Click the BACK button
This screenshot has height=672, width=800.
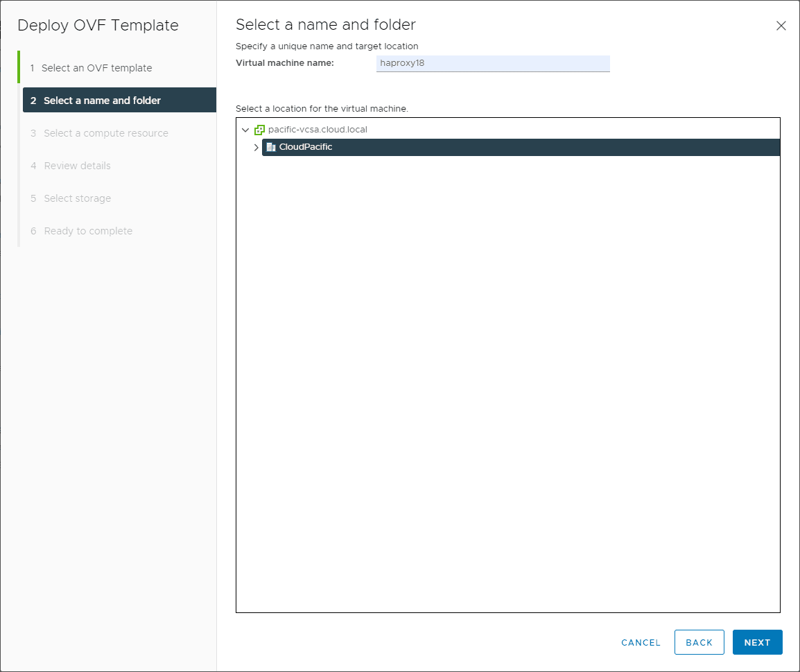(x=699, y=642)
